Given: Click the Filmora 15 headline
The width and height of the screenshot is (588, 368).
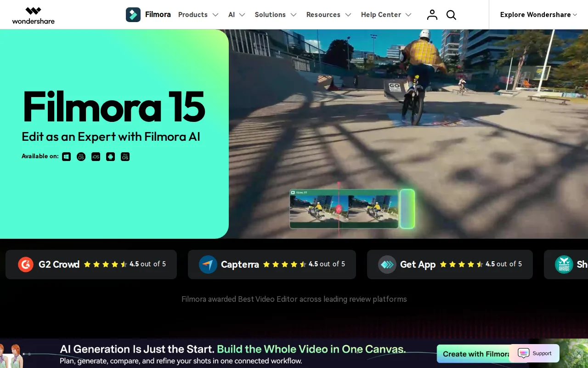Looking at the screenshot, I should click(x=113, y=107).
